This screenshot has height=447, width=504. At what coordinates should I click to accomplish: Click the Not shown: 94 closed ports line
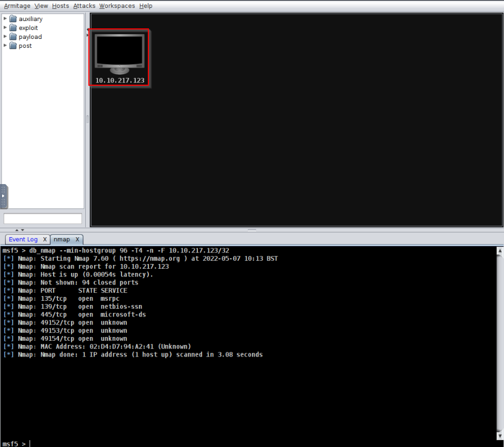(70, 282)
